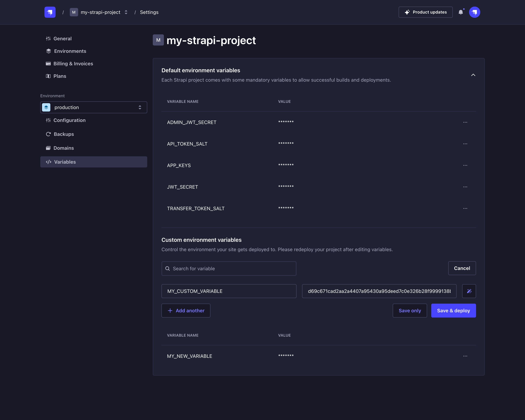Open actions menu for ADMIN_JWT_SECRET
This screenshot has width=525, height=420.
[465, 122]
